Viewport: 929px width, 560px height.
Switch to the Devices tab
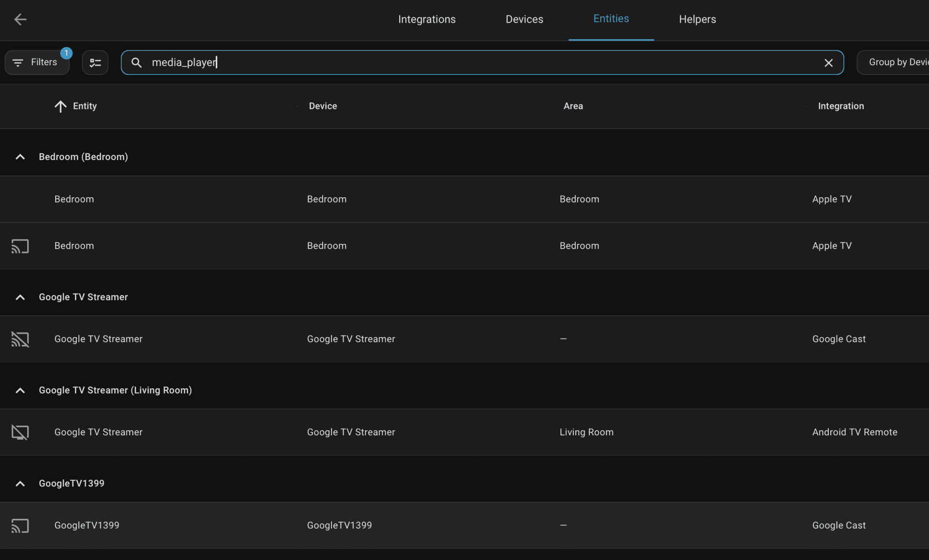click(524, 19)
